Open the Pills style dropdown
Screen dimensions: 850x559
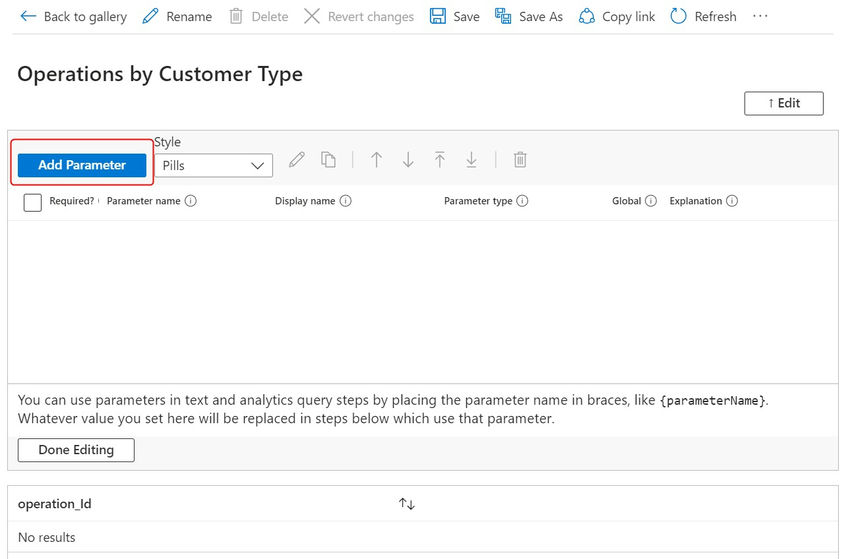pos(214,165)
